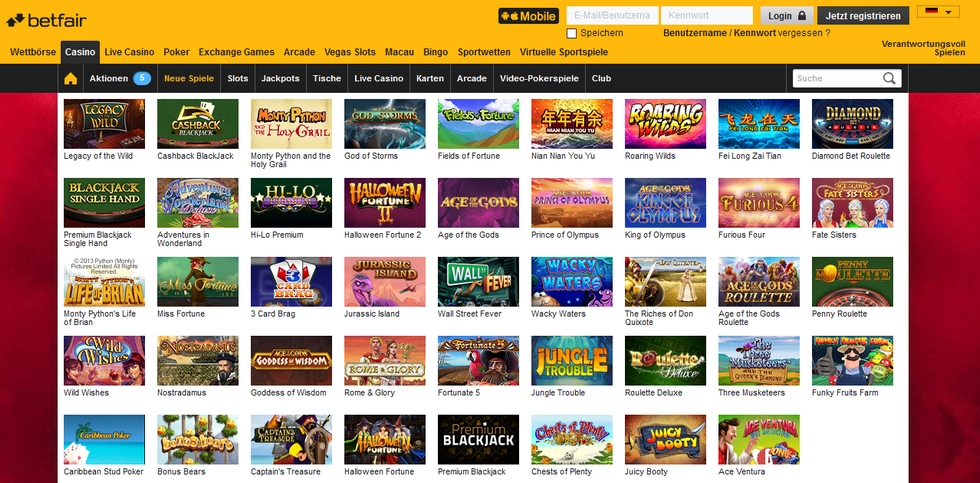This screenshot has height=483, width=980.
Task: Open Premium Blackjack Single Hand thumbnail
Action: click(x=104, y=202)
